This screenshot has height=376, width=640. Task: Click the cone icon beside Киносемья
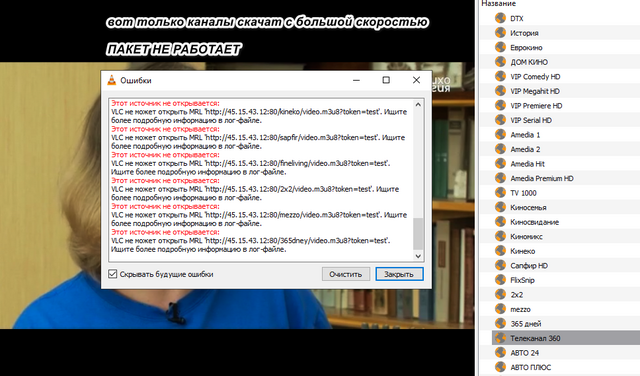(x=500, y=207)
